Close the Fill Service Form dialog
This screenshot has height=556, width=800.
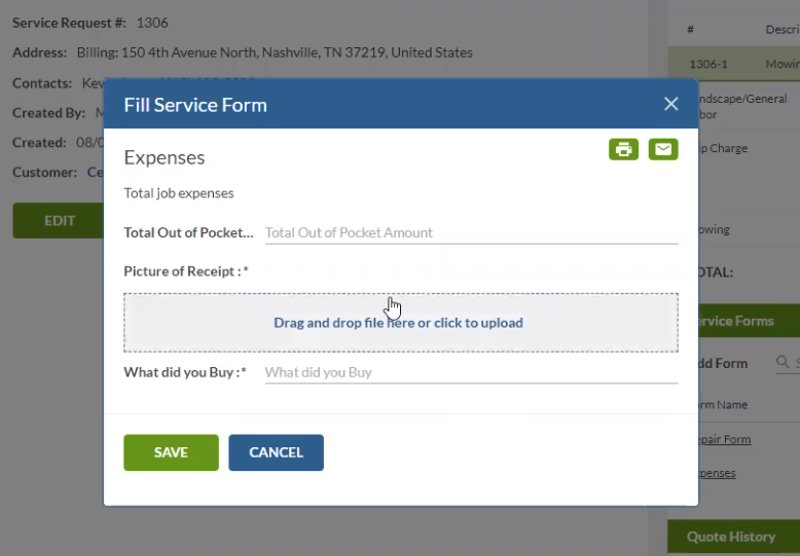coord(671,104)
